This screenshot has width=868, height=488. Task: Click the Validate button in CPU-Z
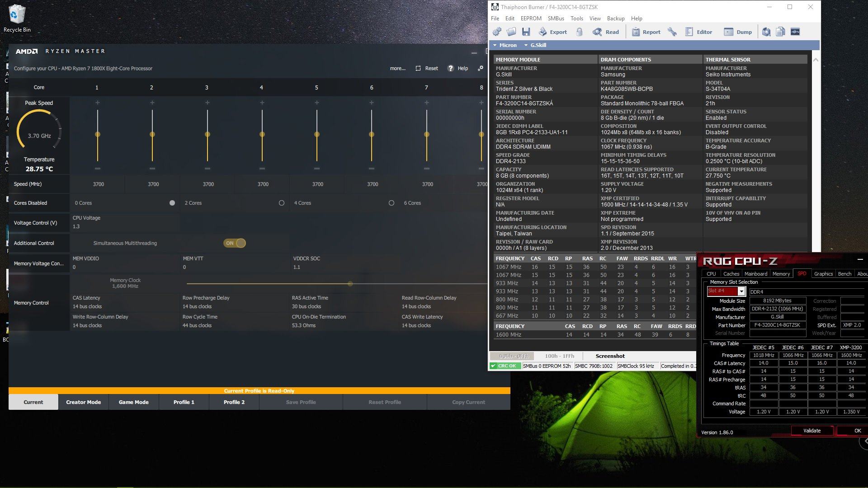click(x=812, y=431)
